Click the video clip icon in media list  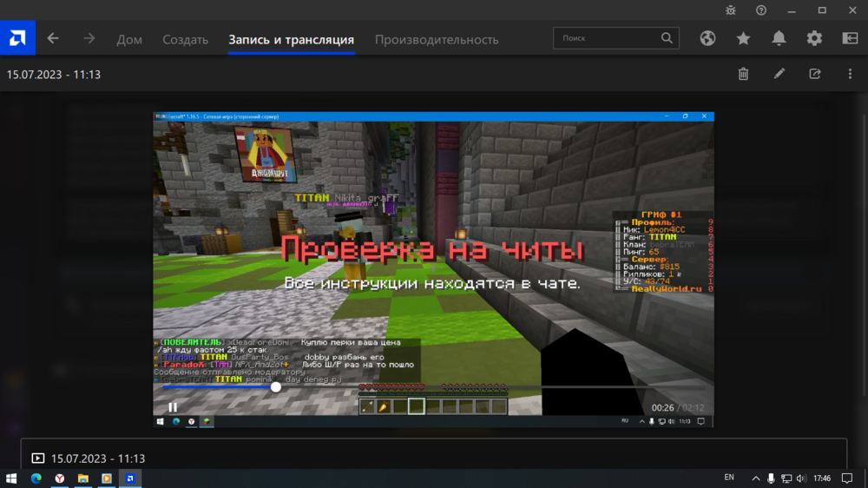coord(37,458)
